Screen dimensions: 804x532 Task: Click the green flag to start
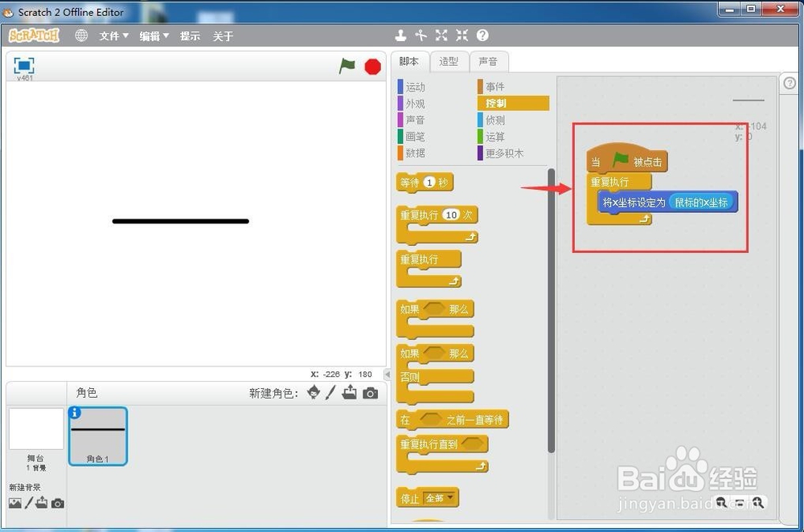click(347, 66)
